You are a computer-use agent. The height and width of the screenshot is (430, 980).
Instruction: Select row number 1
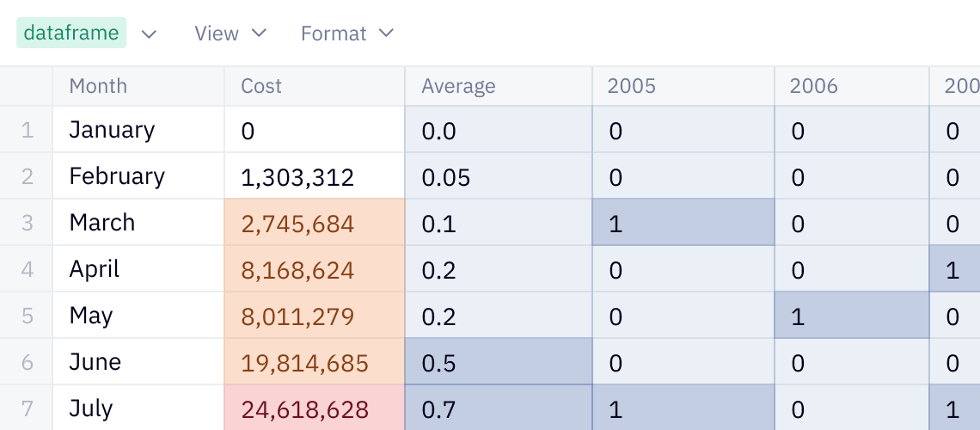click(27, 131)
